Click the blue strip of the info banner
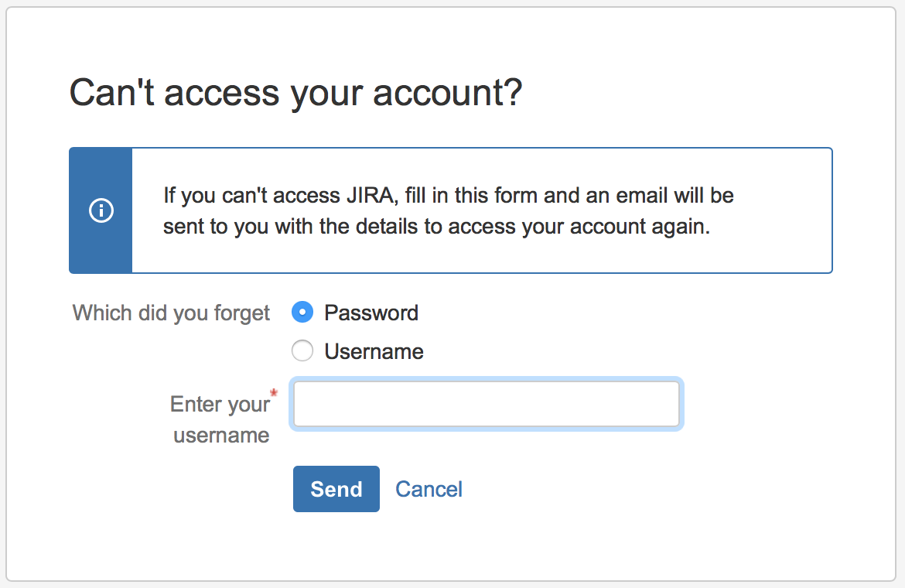 [x=101, y=210]
